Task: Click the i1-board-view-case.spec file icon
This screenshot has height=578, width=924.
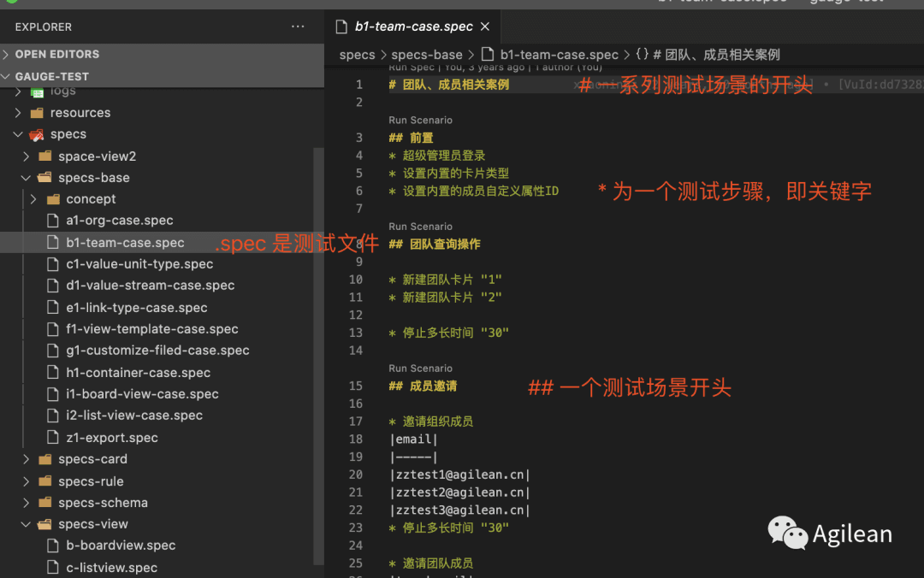Action: pos(53,393)
